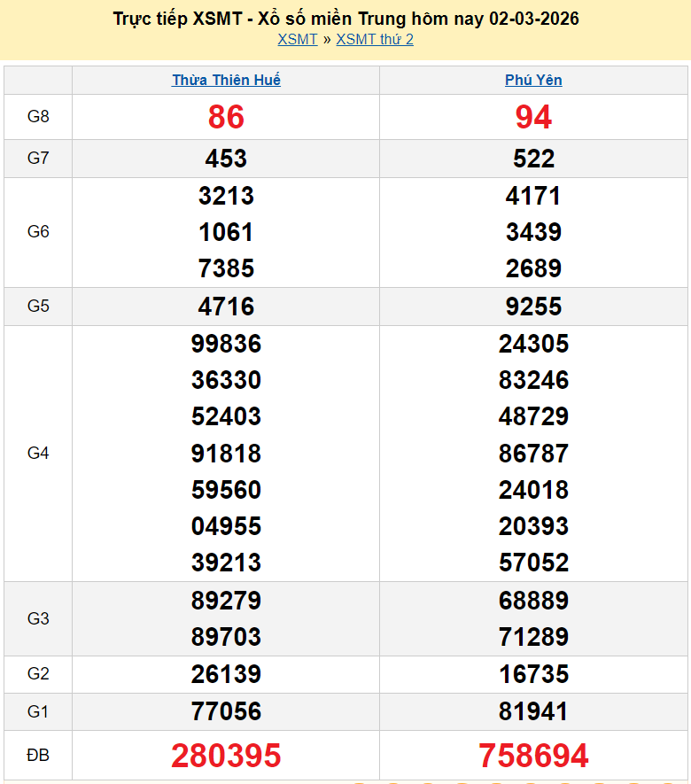Viewport: 691px width, 784px height.
Task: Click the G4 row label
Action: pos(38,453)
